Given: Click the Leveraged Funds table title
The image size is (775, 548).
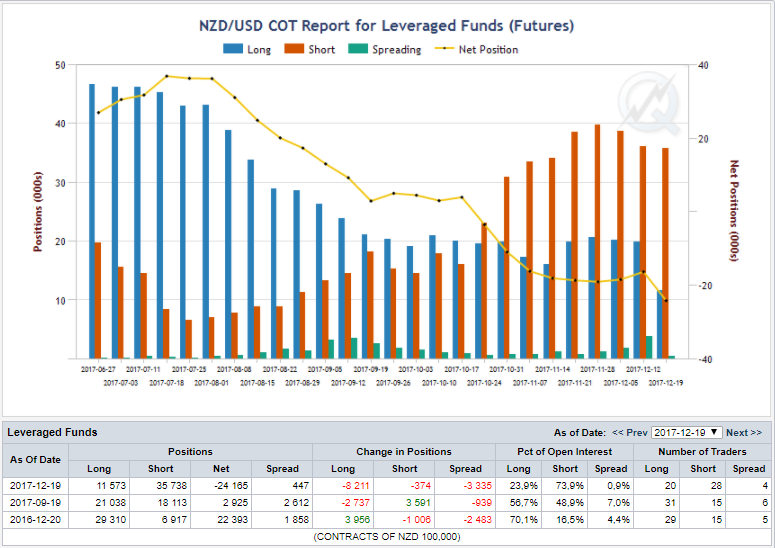Looking at the screenshot, I should tap(52, 432).
